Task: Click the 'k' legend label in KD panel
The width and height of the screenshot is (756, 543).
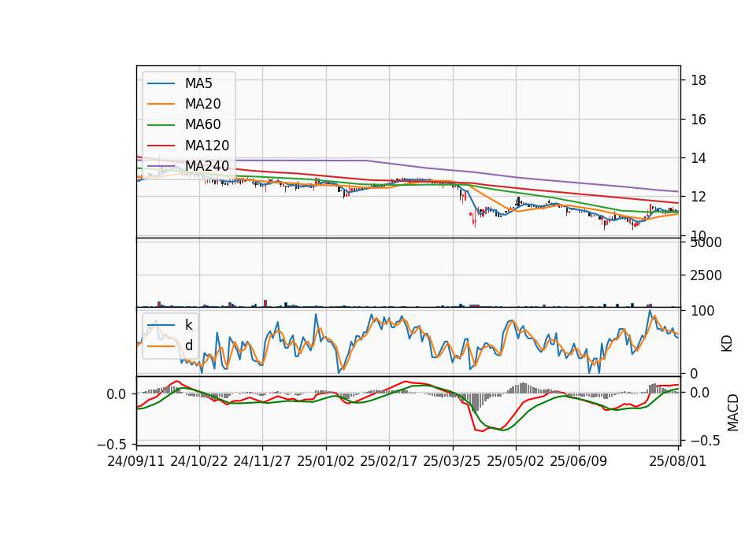Action: [188, 325]
